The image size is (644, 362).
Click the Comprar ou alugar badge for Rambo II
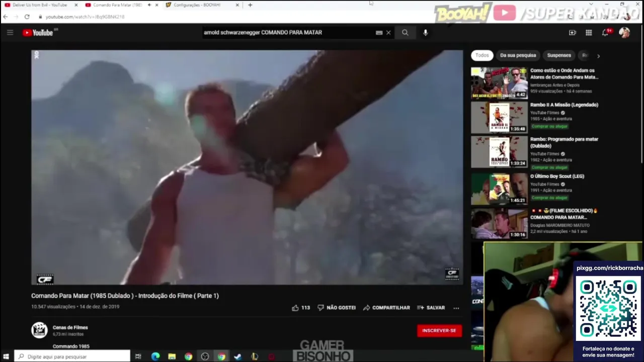click(x=549, y=126)
